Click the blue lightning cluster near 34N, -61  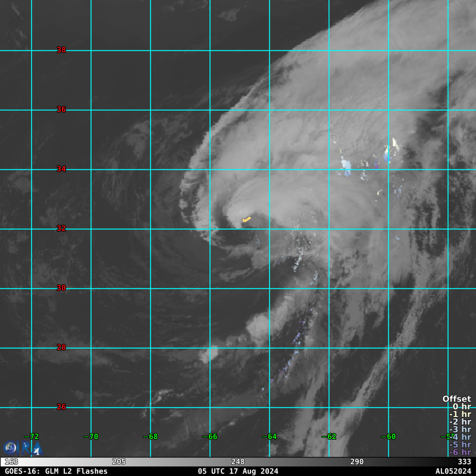346,168
